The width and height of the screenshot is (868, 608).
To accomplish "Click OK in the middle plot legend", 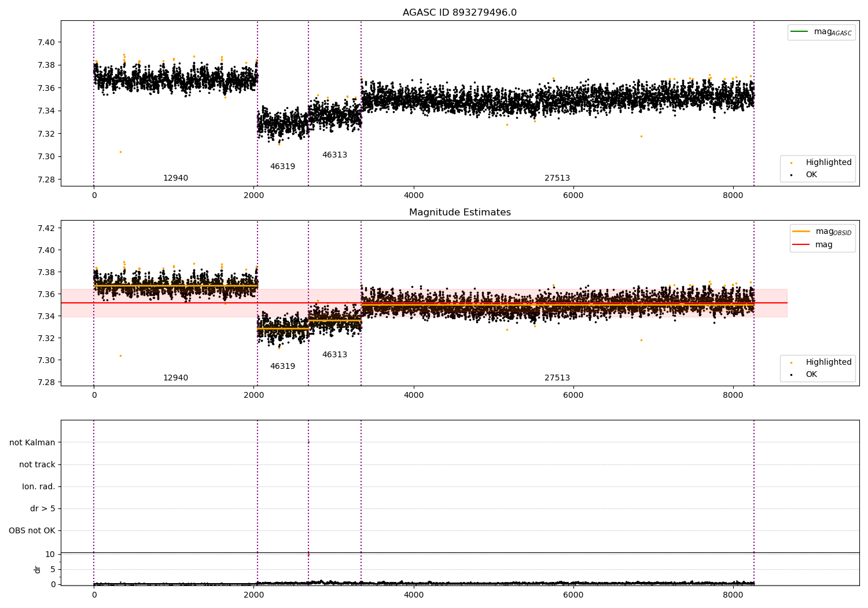I will point(811,374).
